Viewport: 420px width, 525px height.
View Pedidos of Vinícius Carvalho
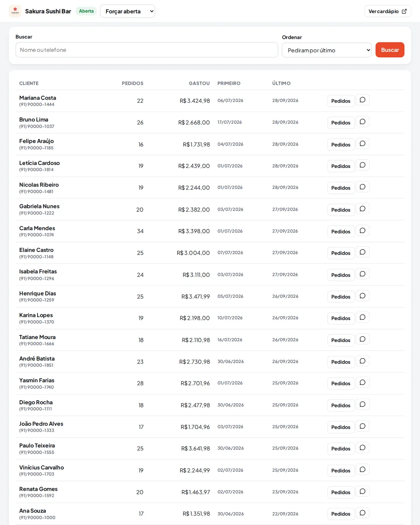click(x=341, y=470)
